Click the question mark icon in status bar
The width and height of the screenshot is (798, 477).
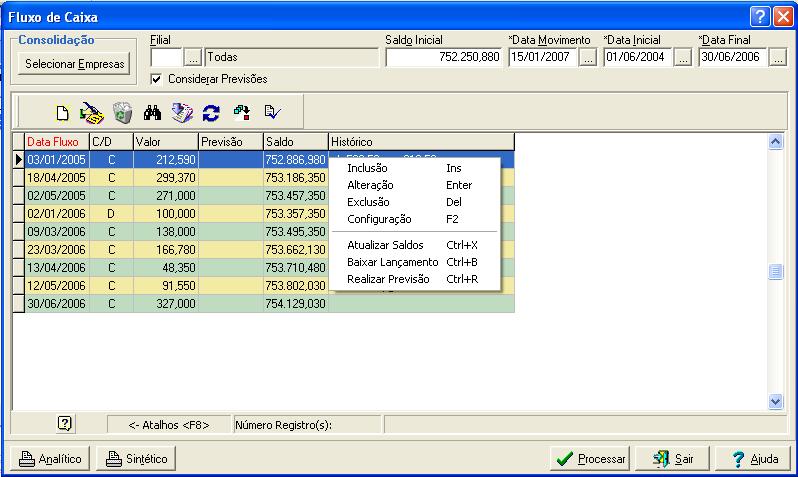tap(65, 423)
